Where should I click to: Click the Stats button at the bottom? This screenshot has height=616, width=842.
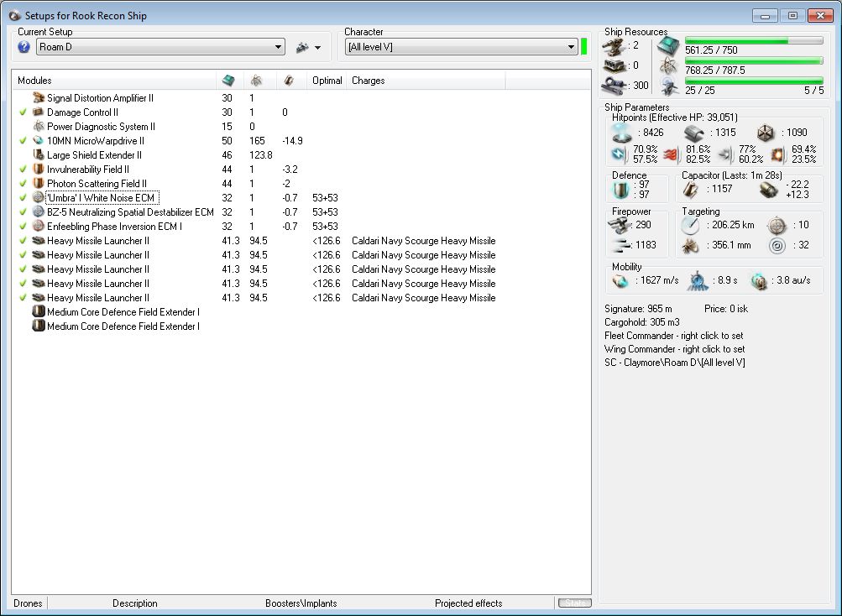(574, 603)
